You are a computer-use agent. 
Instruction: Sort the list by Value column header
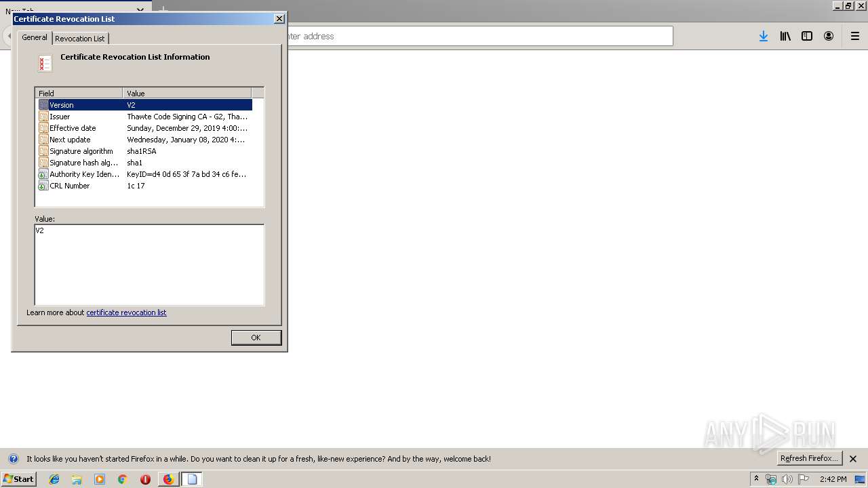tap(187, 93)
